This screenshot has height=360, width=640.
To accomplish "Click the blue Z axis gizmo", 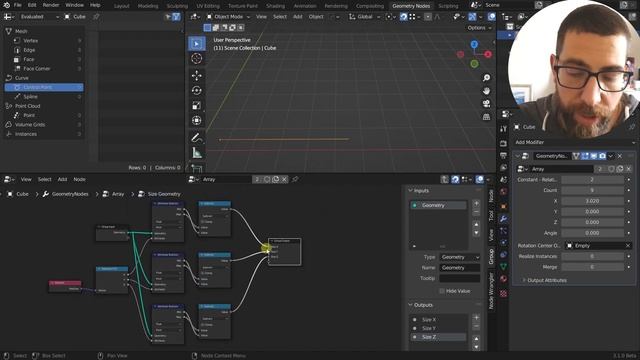I will [x=474, y=44].
